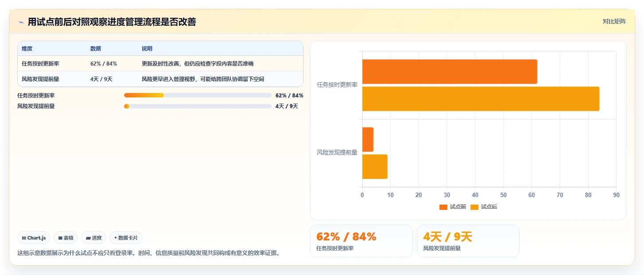Screen dimensions: 644x275
Task: Click the 对比矩阵 label in header
Action: pyautogui.click(x=614, y=21)
